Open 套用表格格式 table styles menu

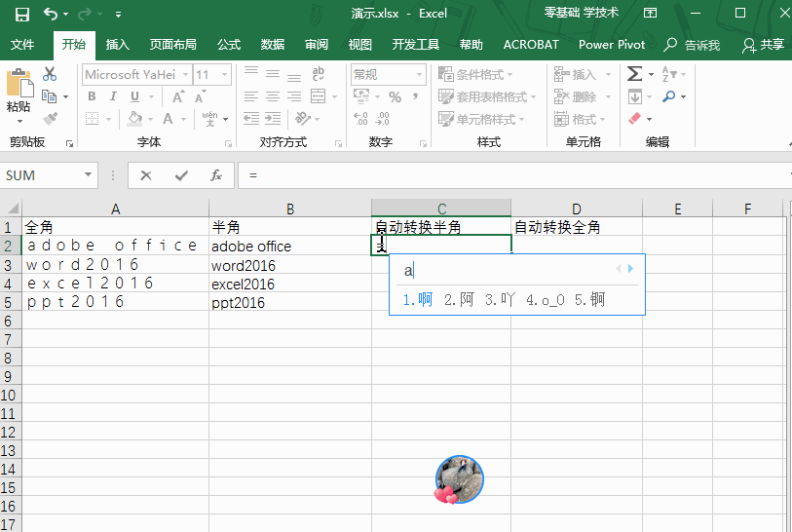[487, 96]
